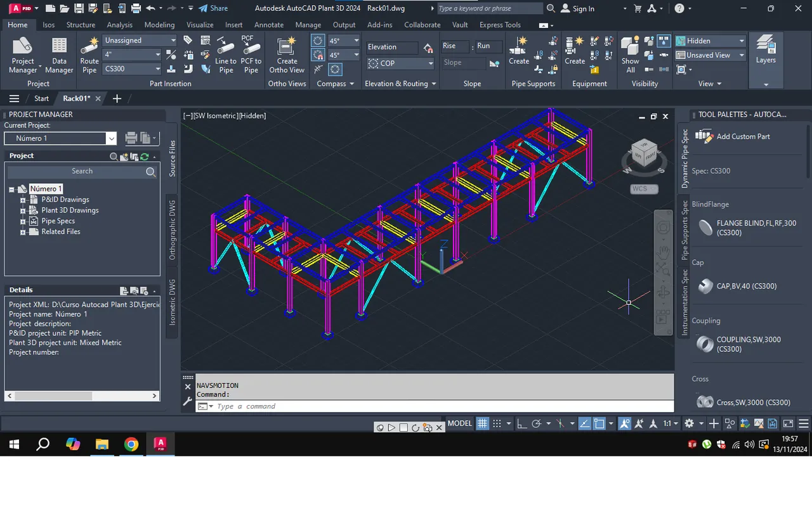Activate PCF to Pipe conversion
Viewport: 812px width, 528px height.
[251, 55]
